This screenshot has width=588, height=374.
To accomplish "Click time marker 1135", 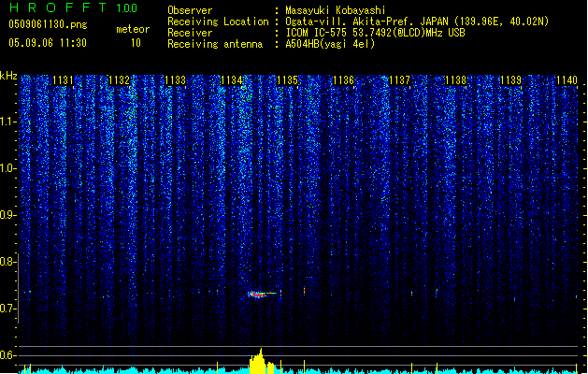I will tap(287, 80).
